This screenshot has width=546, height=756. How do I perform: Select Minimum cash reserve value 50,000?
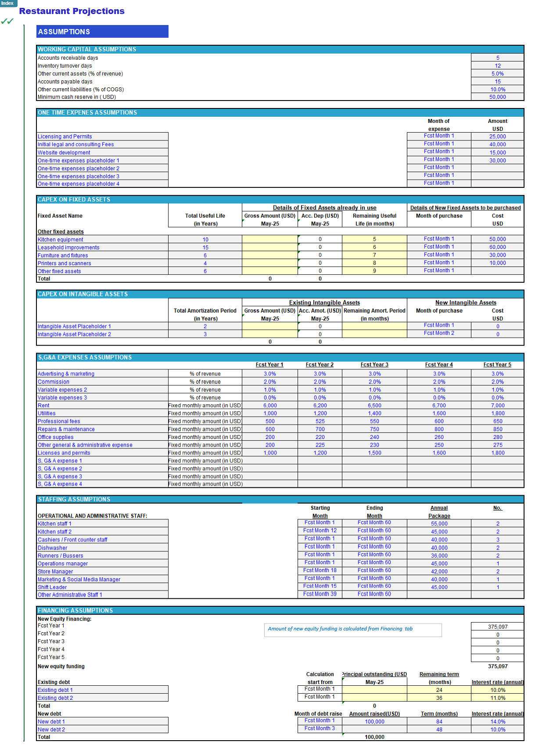coord(497,97)
